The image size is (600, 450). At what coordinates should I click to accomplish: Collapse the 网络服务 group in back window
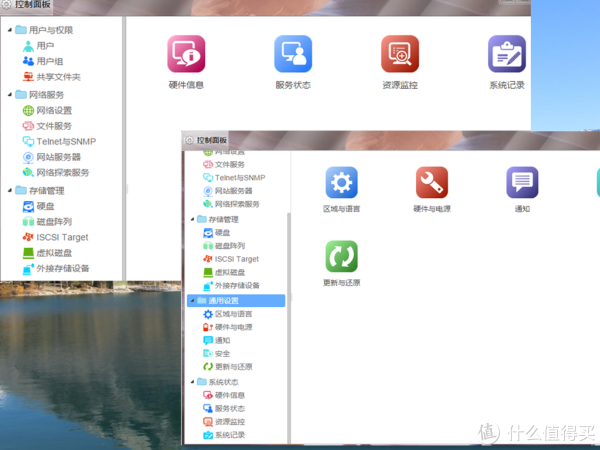[x=9, y=95]
